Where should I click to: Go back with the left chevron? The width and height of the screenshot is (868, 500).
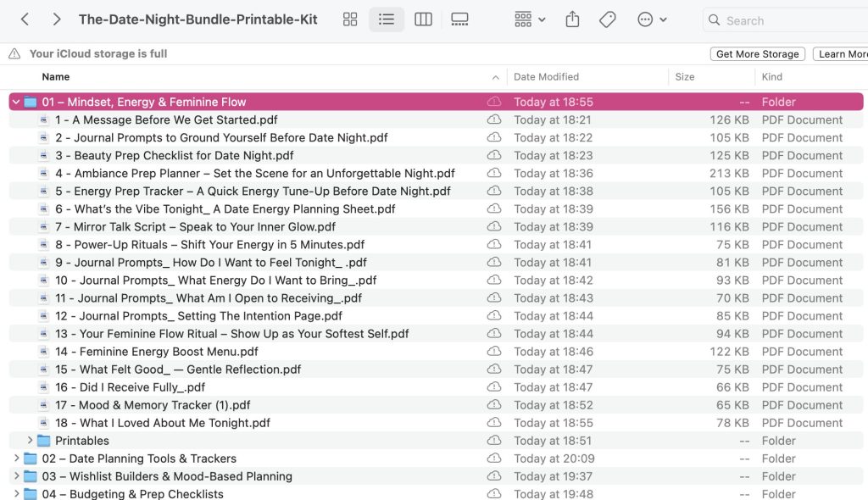(x=25, y=19)
